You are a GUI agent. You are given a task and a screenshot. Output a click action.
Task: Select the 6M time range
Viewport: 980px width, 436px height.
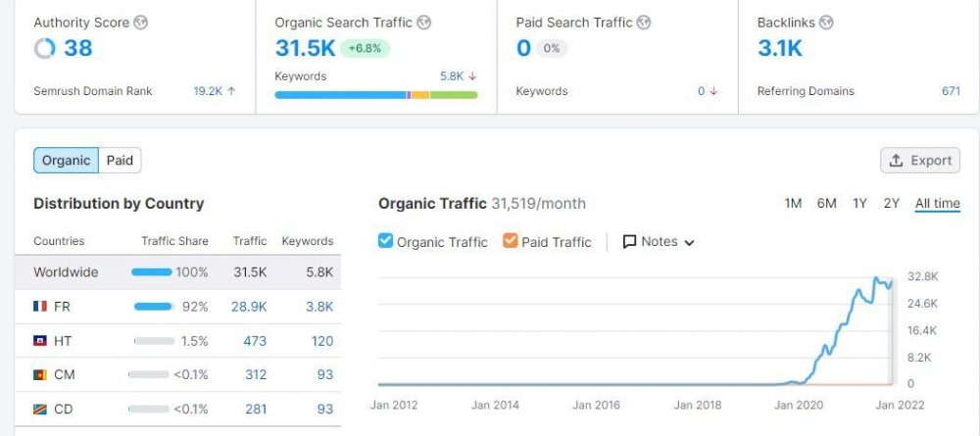[x=827, y=204]
